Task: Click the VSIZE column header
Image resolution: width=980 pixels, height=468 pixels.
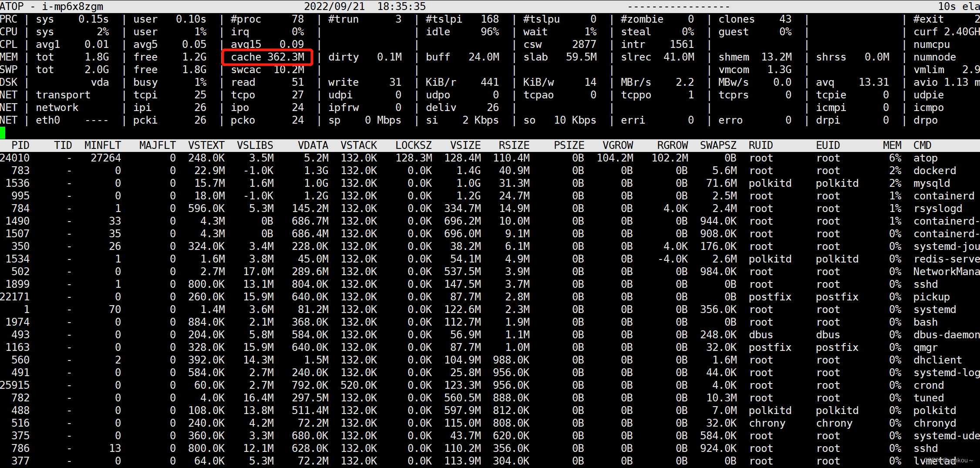Action: point(465,145)
